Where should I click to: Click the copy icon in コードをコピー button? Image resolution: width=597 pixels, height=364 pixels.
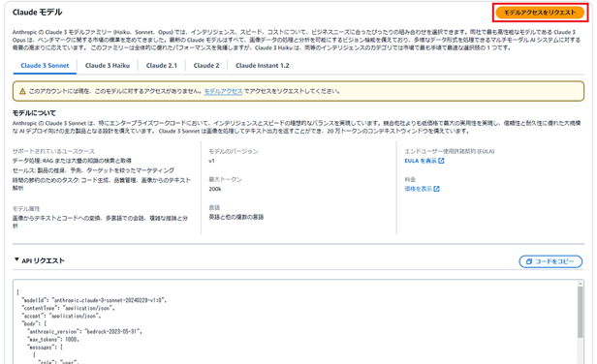[x=529, y=261]
